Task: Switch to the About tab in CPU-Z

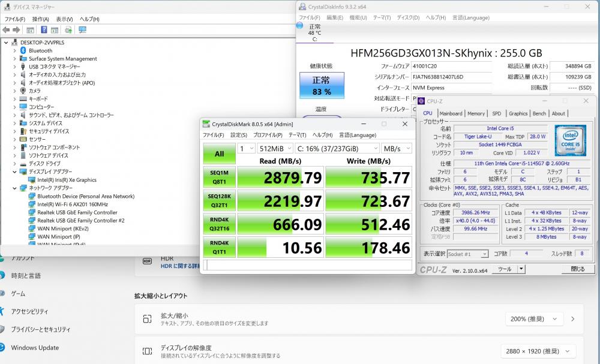Action: 558,113
